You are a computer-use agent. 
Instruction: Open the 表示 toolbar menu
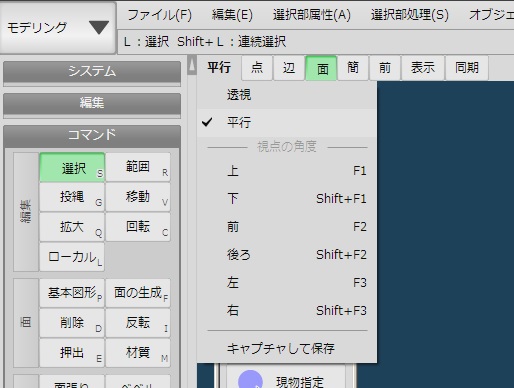click(423, 68)
